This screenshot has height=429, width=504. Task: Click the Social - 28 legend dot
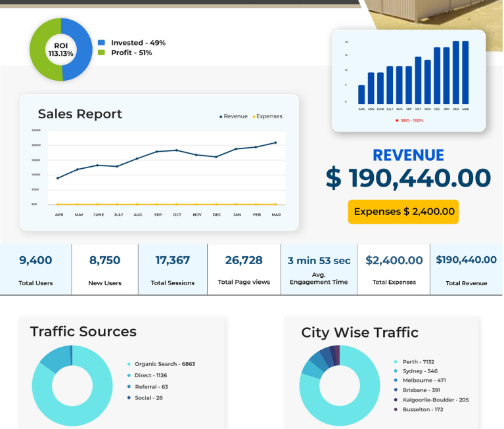(129, 398)
